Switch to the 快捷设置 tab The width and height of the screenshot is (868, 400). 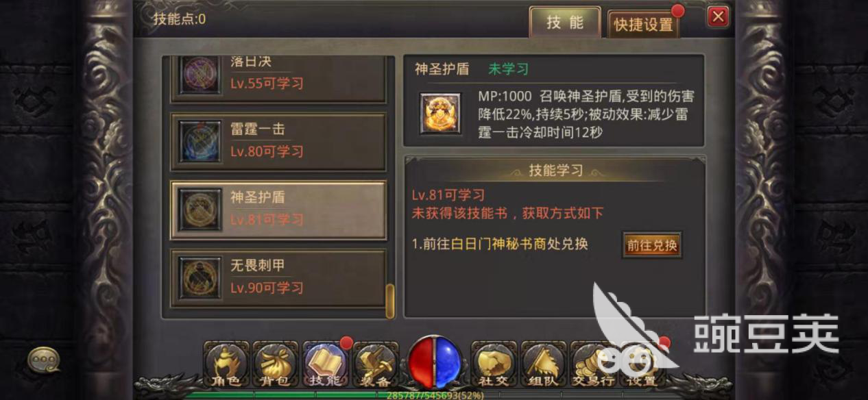tap(643, 24)
